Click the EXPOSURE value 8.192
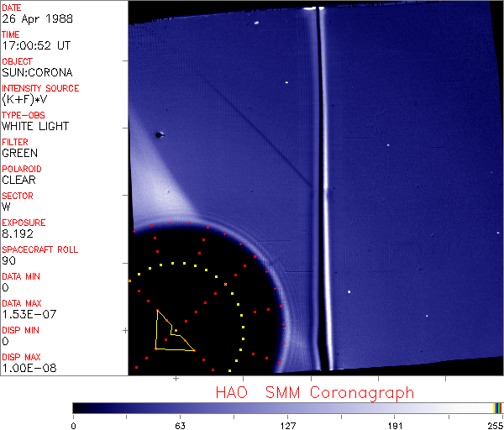 click(18, 234)
